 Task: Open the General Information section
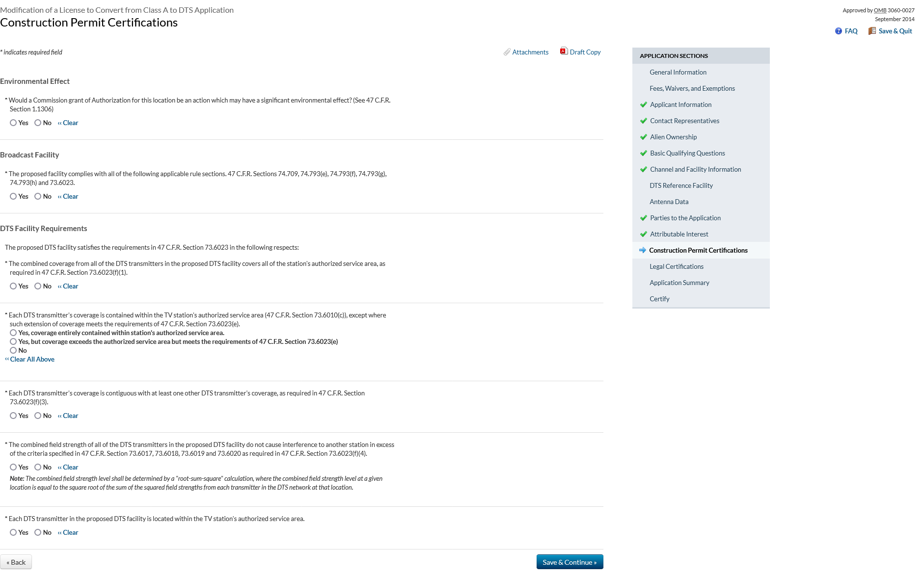pyautogui.click(x=678, y=72)
